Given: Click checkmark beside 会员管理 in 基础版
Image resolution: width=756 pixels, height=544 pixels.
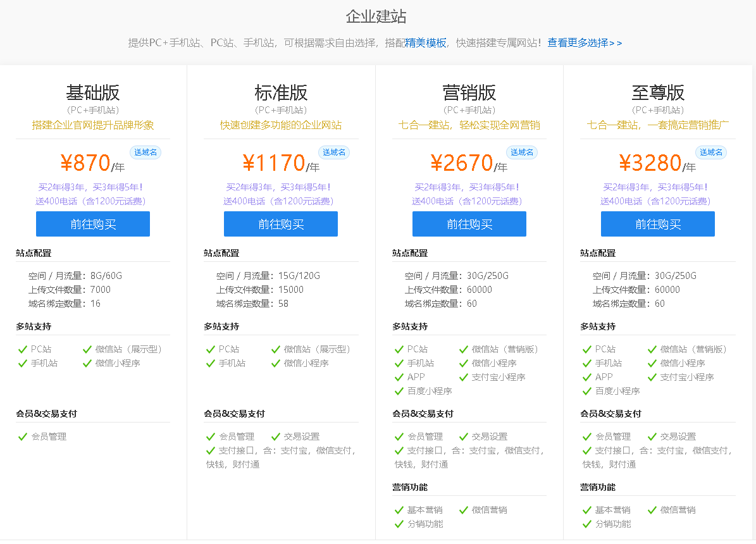Looking at the screenshot, I should click(x=23, y=436).
